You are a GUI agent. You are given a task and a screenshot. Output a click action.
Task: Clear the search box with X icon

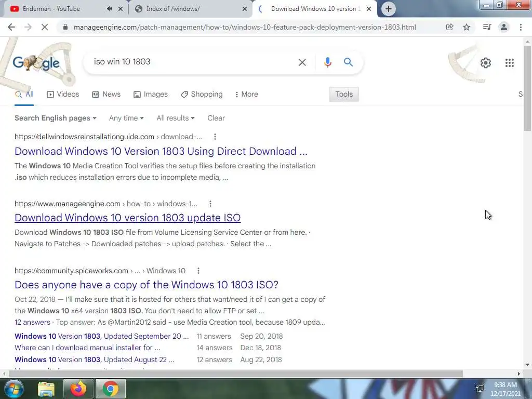click(x=302, y=62)
